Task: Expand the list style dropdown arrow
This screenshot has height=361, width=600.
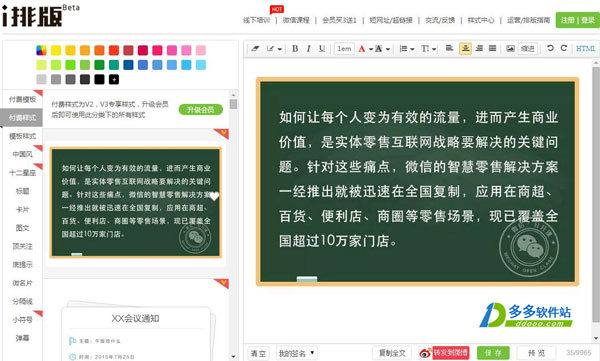Action: (412, 49)
